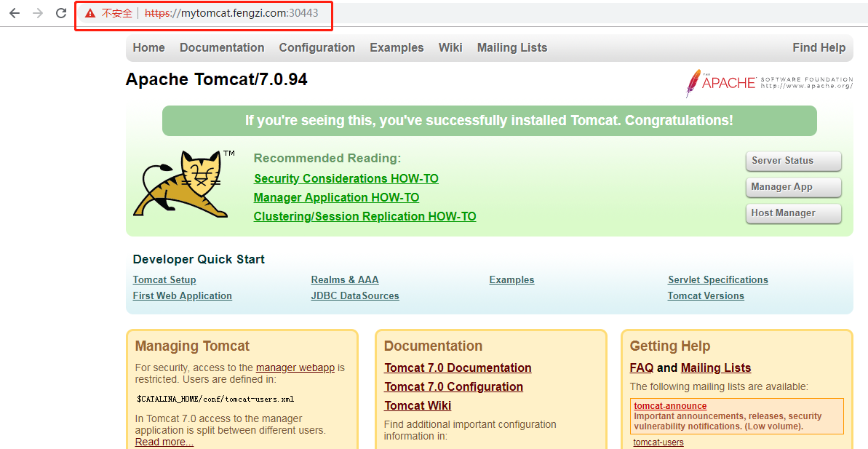Click the Documentation panel heading

click(433, 346)
